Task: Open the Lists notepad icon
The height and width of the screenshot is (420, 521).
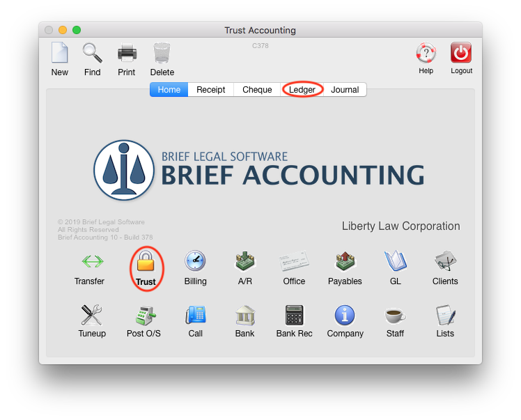Action: pos(445,315)
